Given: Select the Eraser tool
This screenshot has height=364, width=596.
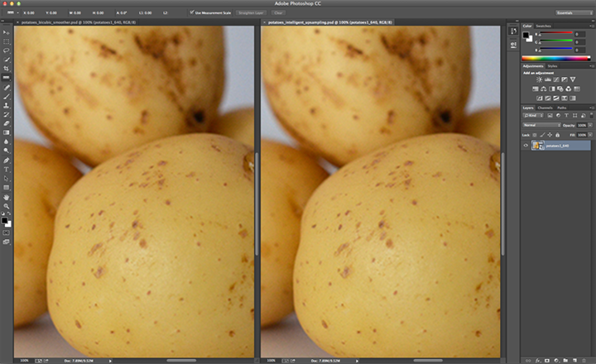Looking at the screenshot, I should pyautogui.click(x=6, y=123).
